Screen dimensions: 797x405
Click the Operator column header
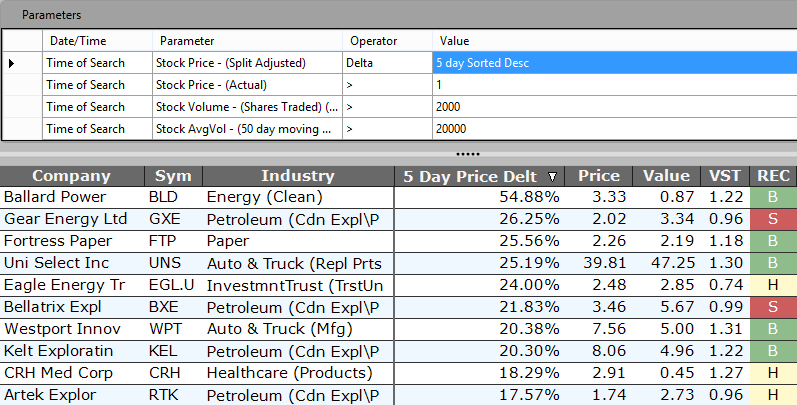(387, 41)
